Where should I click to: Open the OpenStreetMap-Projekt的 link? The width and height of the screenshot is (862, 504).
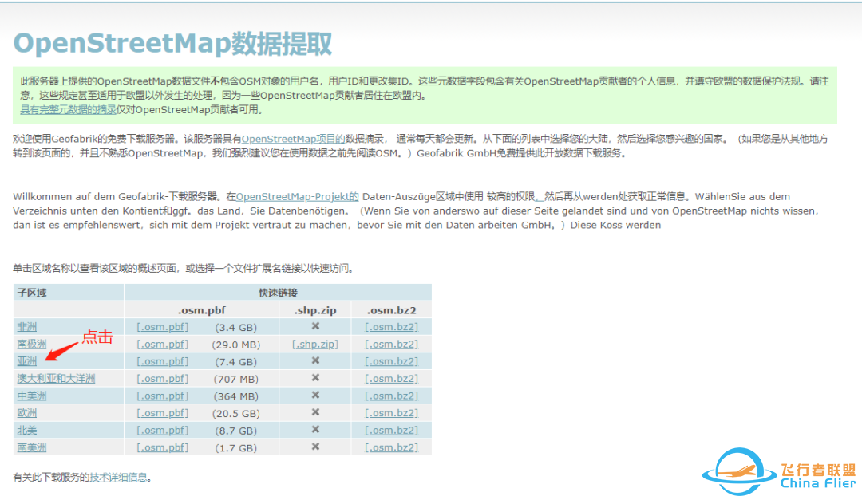point(298,196)
